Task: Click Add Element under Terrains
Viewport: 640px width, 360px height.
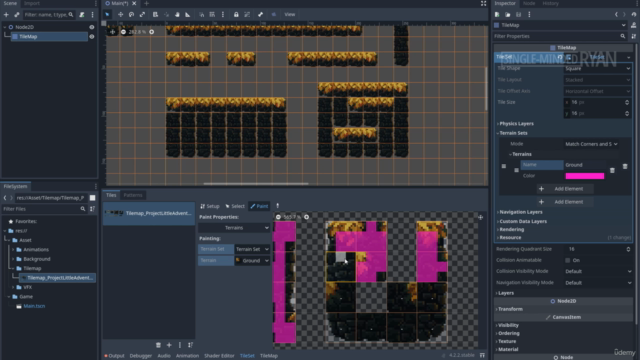Action: tap(565, 189)
